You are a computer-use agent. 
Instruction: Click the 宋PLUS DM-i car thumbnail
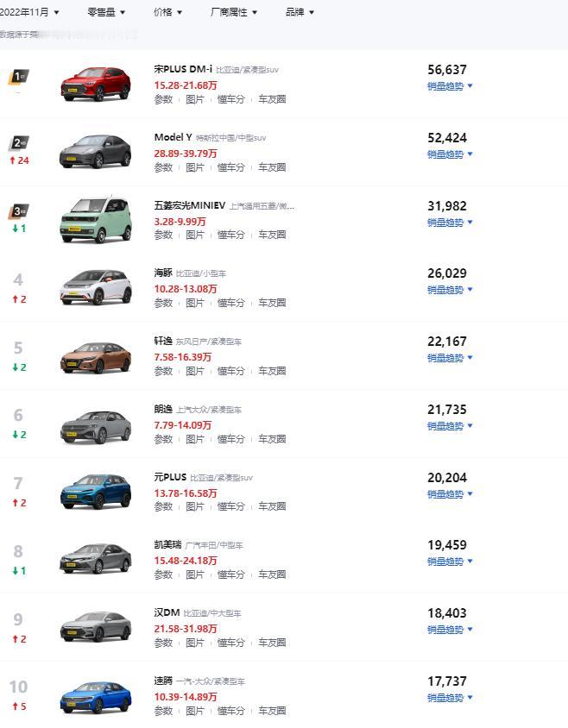click(95, 84)
